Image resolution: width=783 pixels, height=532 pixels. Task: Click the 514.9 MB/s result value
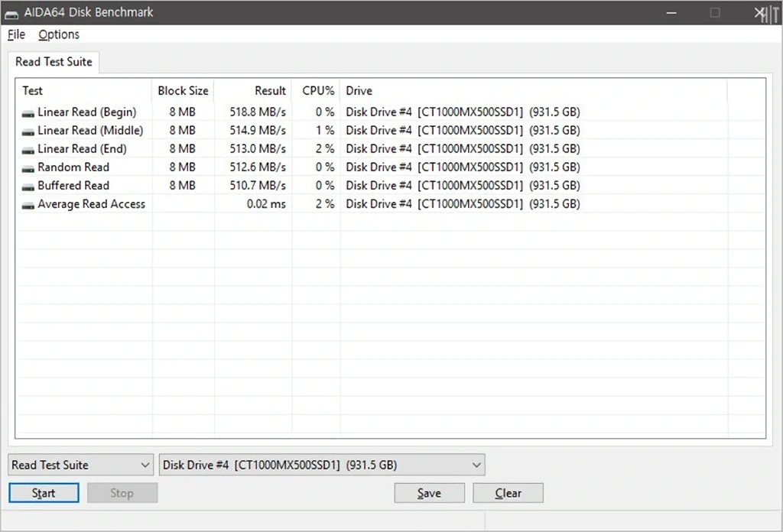(258, 131)
